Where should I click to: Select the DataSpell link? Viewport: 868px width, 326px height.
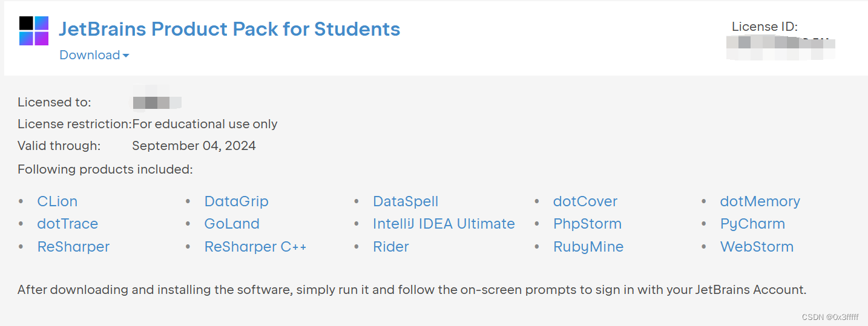tap(406, 201)
